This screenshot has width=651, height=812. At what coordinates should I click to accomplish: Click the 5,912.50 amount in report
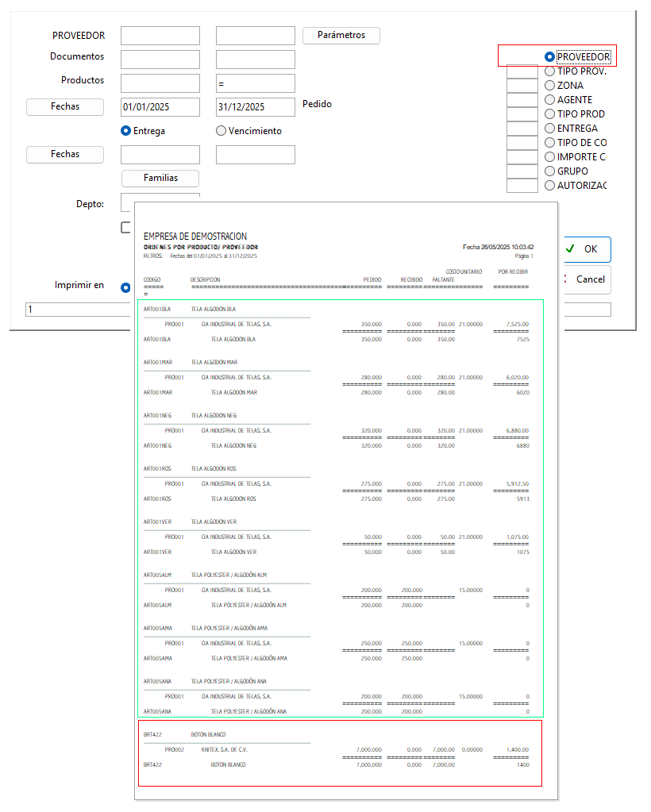click(518, 483)
